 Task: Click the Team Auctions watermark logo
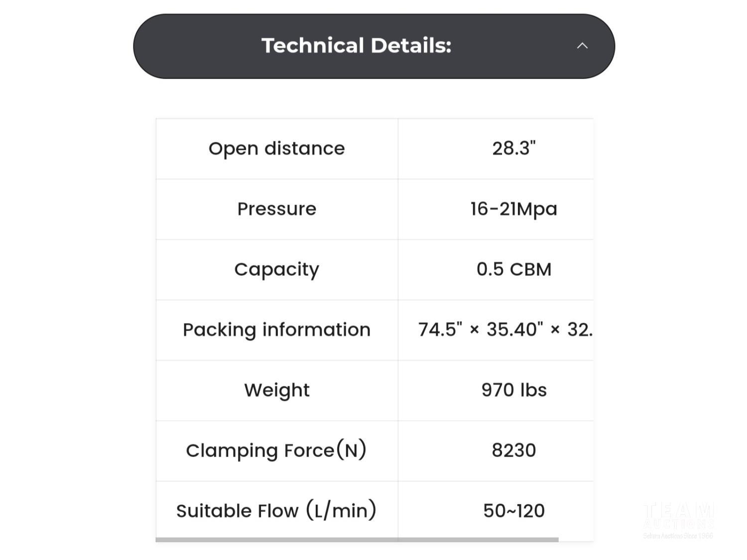coord(678,516)
